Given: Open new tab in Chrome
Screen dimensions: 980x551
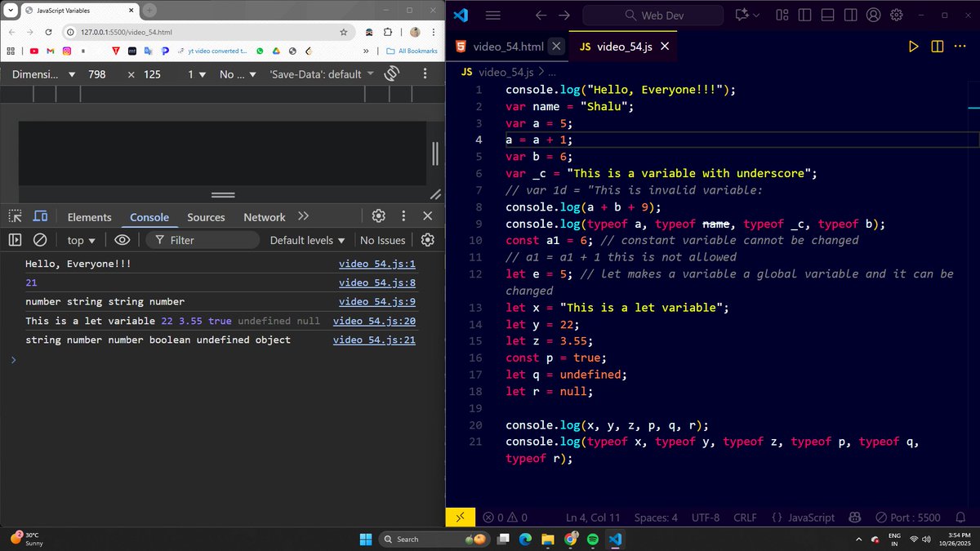Looking at the screenshot, I should (x=150, y=11).
